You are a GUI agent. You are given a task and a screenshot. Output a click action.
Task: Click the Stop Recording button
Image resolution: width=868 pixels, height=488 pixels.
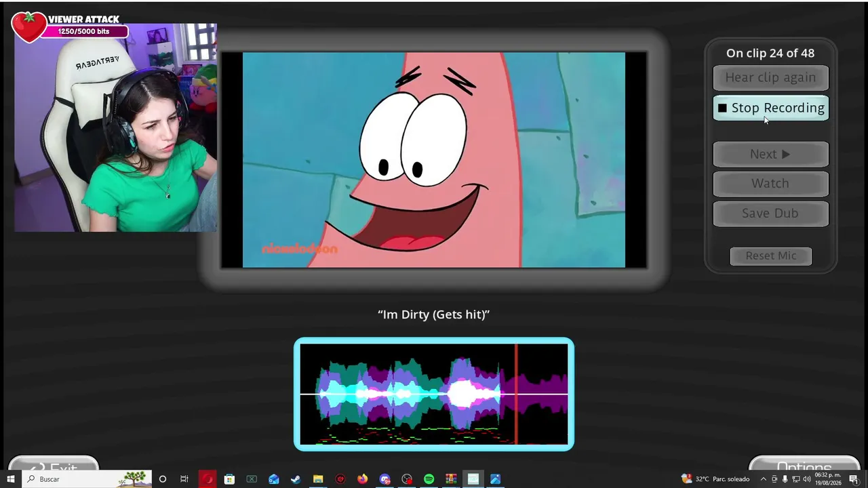[x=770, y=108]
